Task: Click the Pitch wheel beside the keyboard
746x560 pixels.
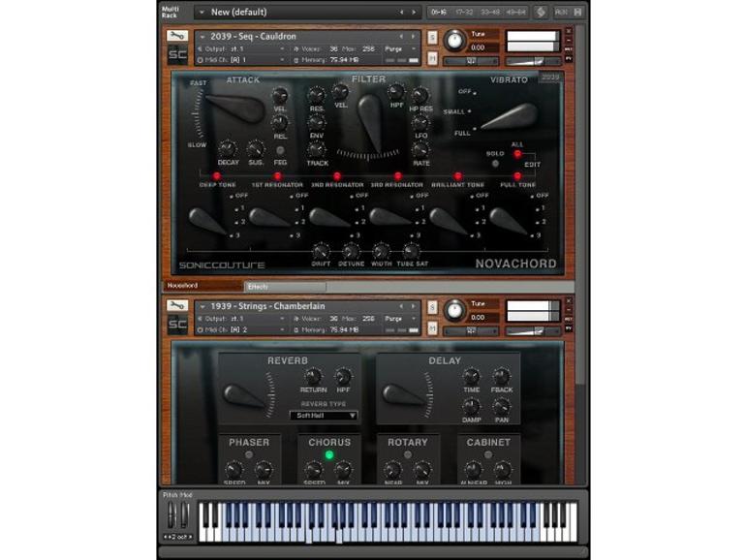Action: point(171,515)
